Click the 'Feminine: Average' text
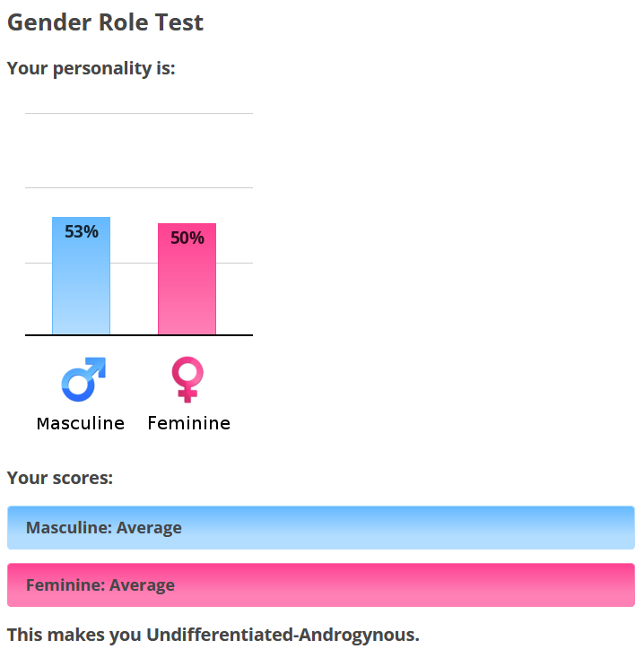This screenshot has height=649, width=644. (100, 584)
